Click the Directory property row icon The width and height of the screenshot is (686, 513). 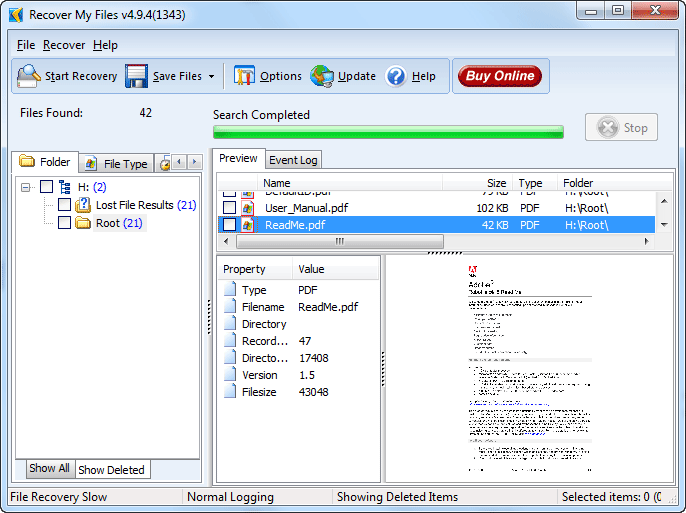tap(230, 324)
